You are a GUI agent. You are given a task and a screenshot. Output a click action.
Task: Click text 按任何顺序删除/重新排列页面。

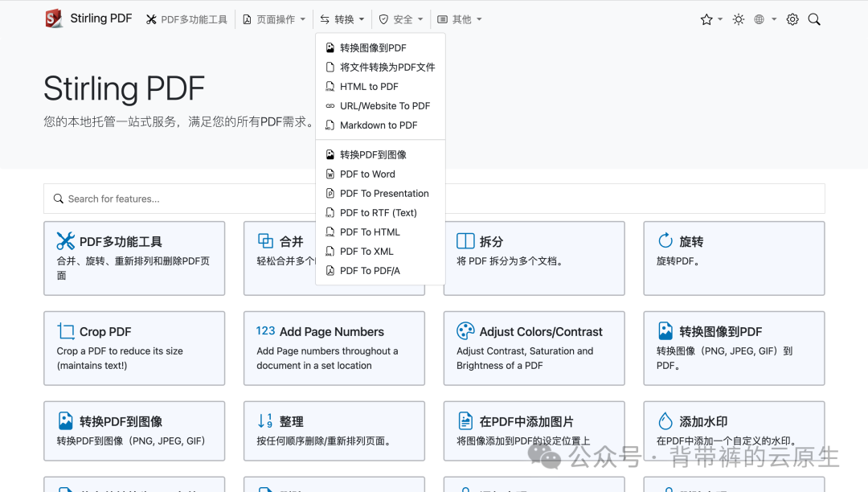(x=325, y=441)
